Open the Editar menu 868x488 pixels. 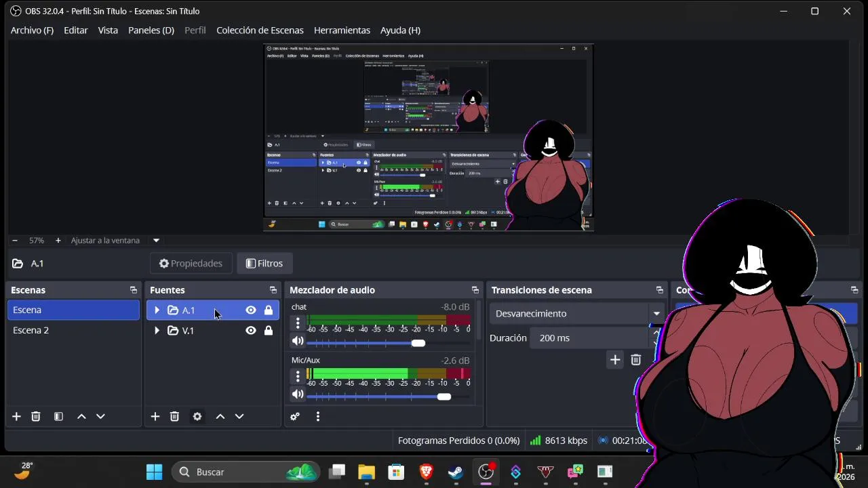(x=76, y=30)
